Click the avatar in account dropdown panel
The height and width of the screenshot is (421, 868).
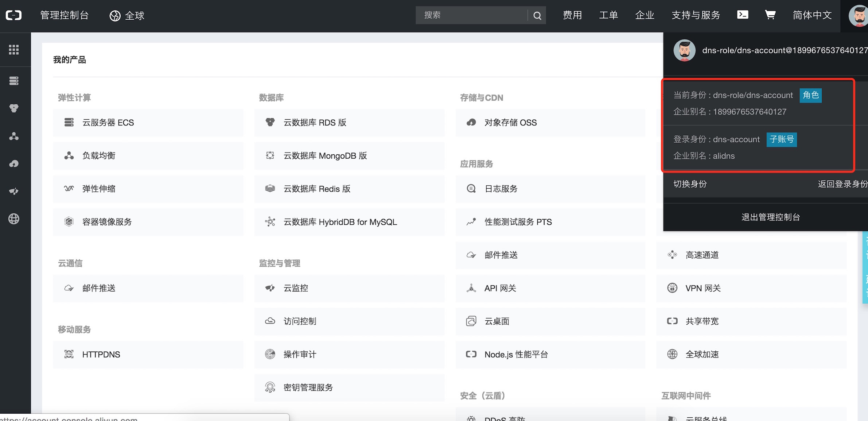pyautogui.click(x=684, y=50)
